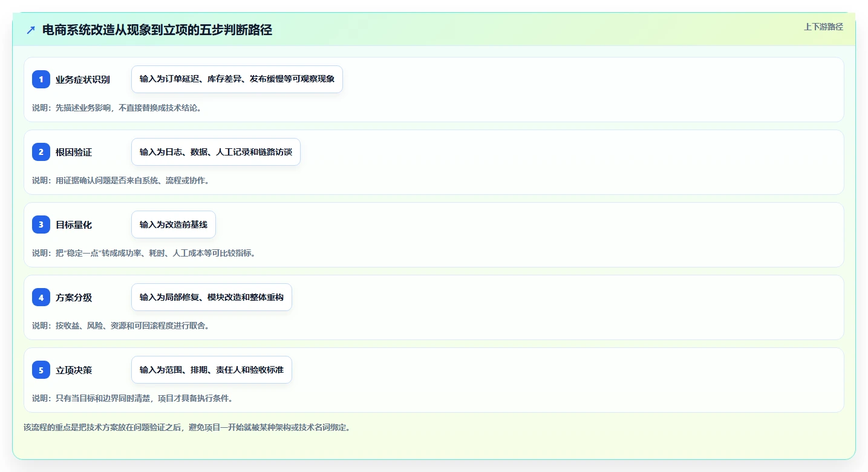Click the step 5 number badge
This screenshot has width=868, height=472.
point(41,370)
